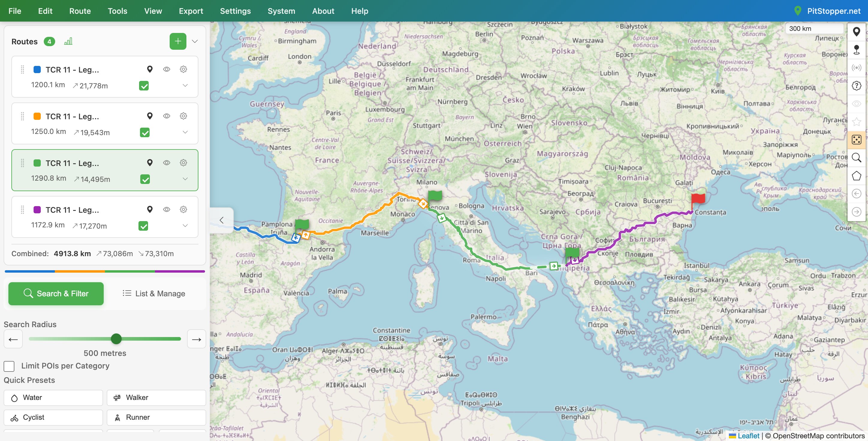Open settings gear for green 1290.8 km route
868x441 pixels.
(x=183, y=163)
